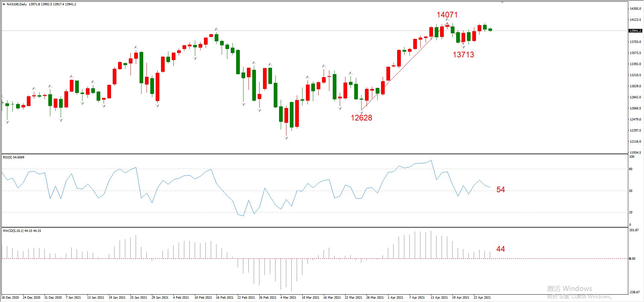Click the up fractal arrow below 14071
Viewport: 644px width, 302px height.
coord(447,20)
